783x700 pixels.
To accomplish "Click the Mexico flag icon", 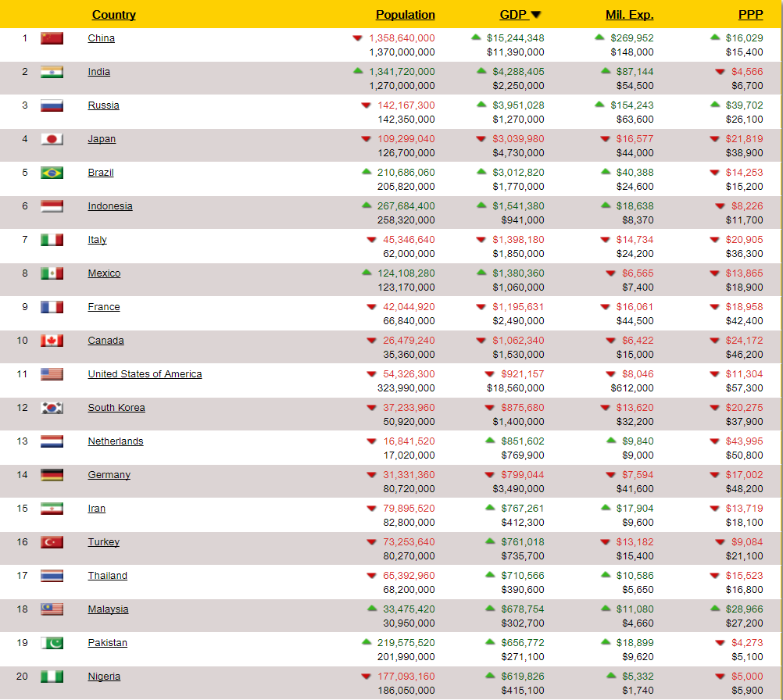I will click(52, 273).
